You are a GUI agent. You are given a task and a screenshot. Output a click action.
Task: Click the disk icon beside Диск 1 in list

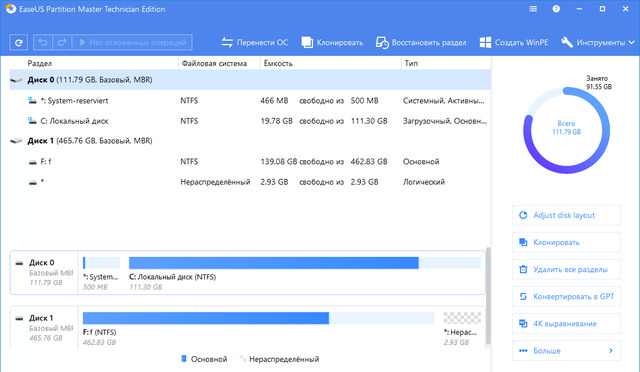(16, 141)
